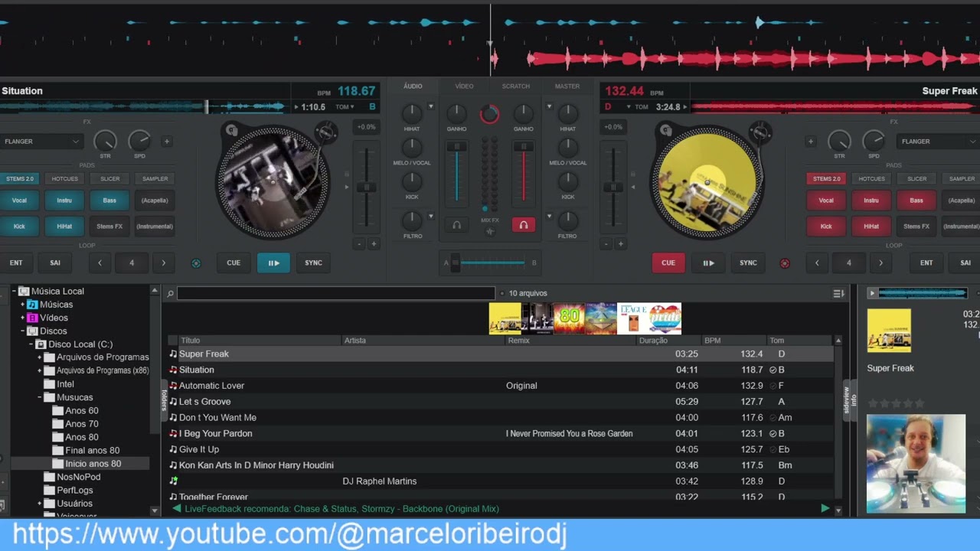The width and height of the screenshot is (980, 551).
Task: Toggle left deck Kick stem pad
Action: 19,227
